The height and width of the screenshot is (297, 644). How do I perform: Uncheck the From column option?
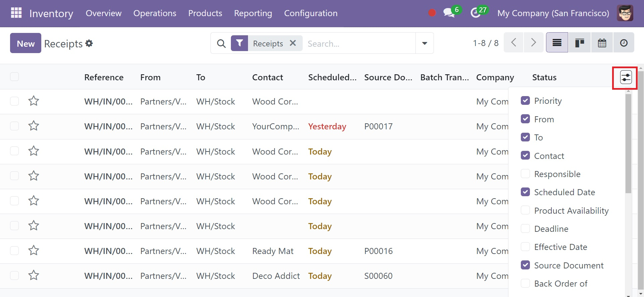click(525, 119)
